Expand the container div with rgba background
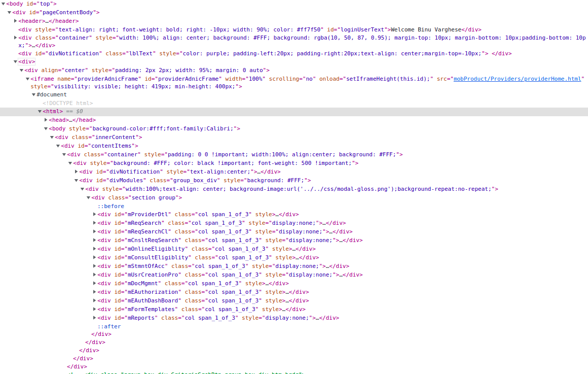Viewport: 588px width, 374px height. click(15, 38)
